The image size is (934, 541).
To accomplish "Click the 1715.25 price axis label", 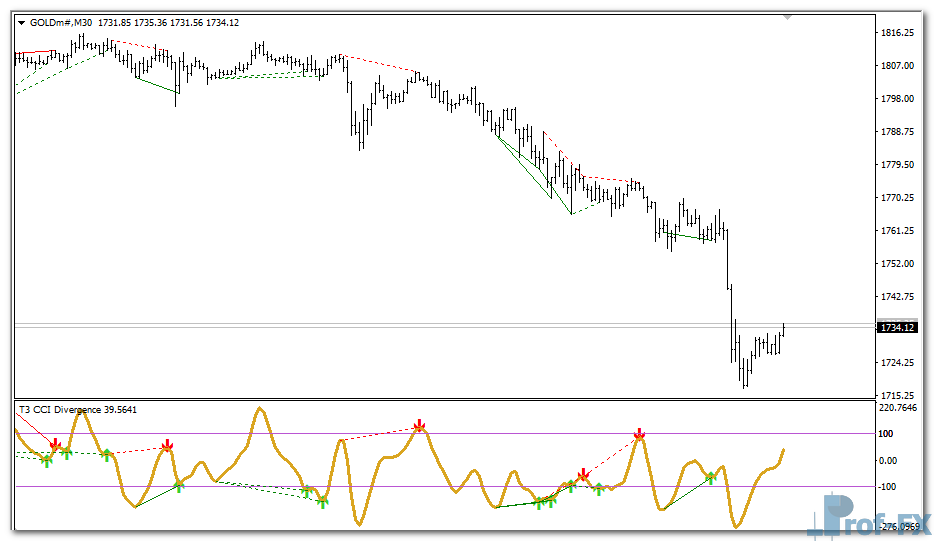I will tap(899, 395).
